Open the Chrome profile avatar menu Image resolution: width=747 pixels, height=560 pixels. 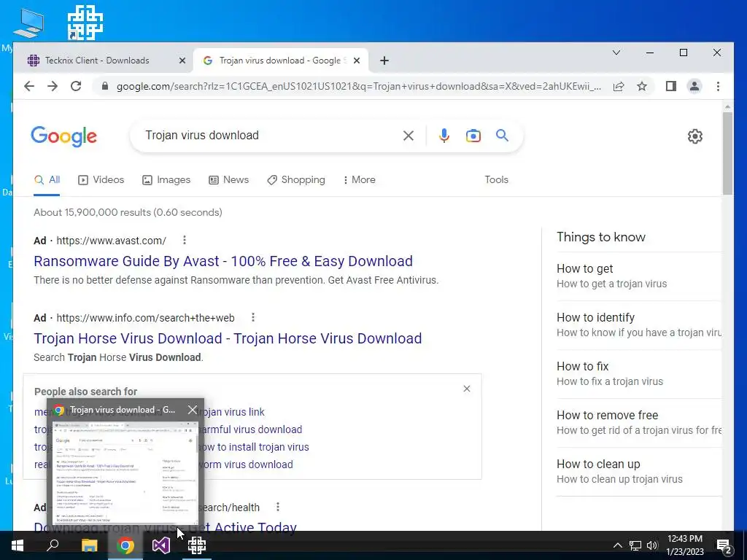tap(694, 86)
